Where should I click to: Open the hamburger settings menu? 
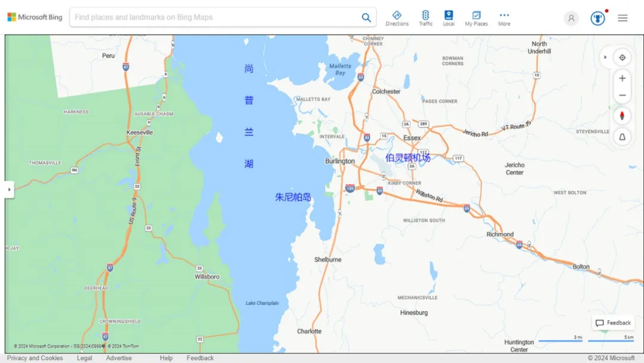pyautogui.click(x=623, y=18)
